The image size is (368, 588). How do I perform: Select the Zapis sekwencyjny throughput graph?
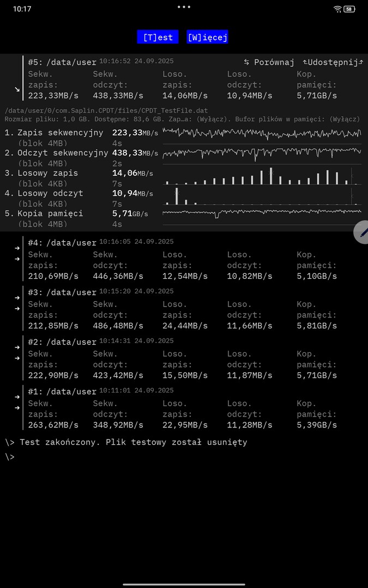pyautogui.click(x=262, y=133)
